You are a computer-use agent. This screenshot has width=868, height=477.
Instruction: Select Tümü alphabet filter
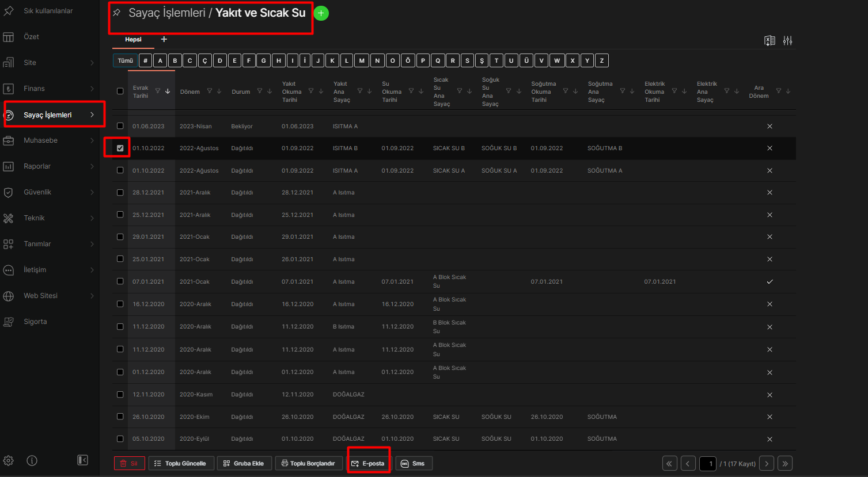125,60
